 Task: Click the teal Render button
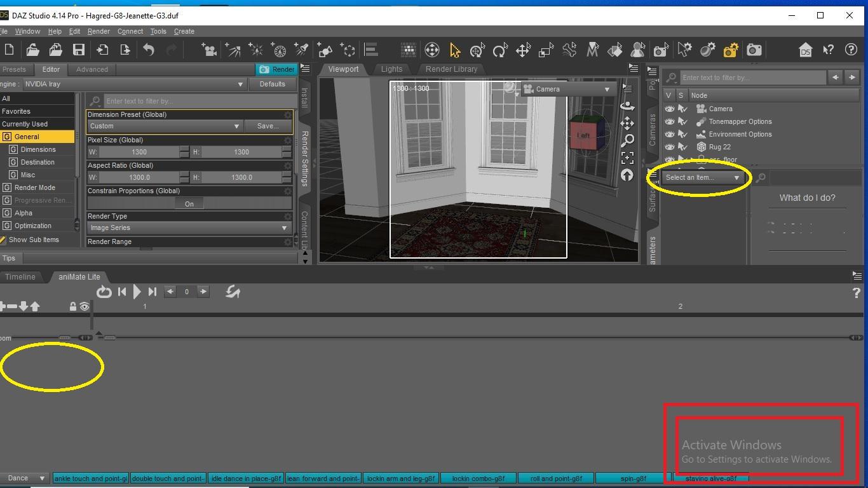click(x=276, y=69)
